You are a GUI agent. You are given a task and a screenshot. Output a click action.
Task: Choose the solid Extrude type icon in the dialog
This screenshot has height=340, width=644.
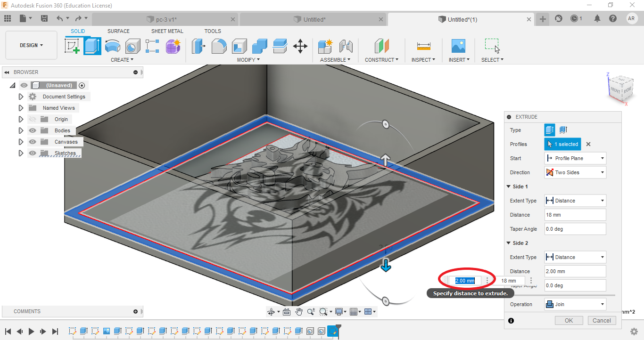(x=550, y=130)
